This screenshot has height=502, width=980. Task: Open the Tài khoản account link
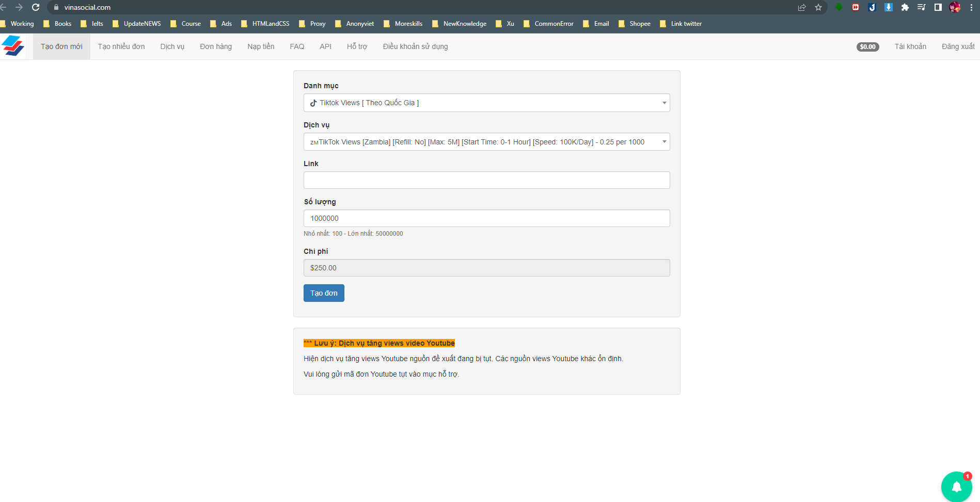[910, 46]
